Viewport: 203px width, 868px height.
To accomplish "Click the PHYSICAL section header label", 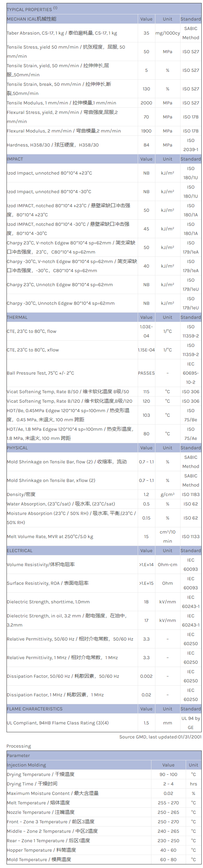I will tap(17, 448).
